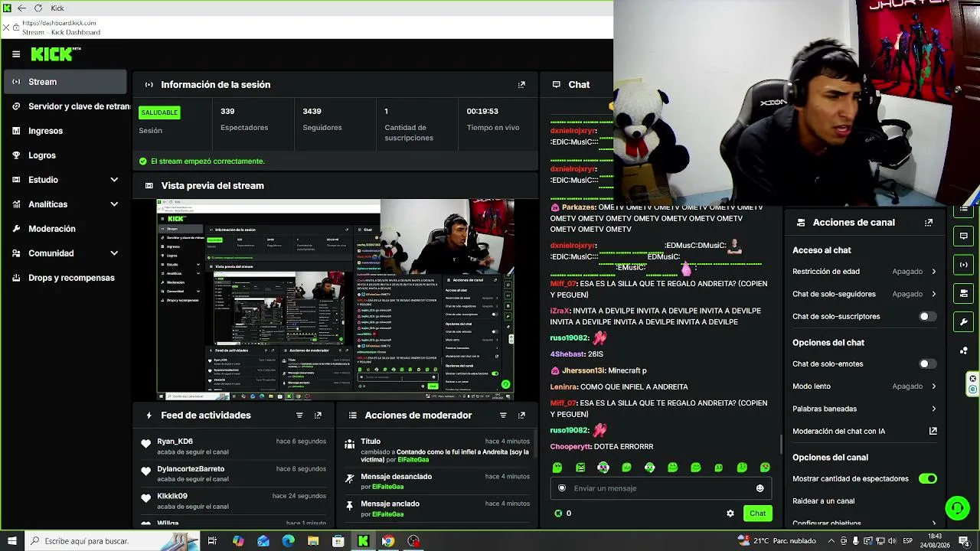Open chat settings gear icon
The height and width of the screenshot is (551, 980).
730,514
